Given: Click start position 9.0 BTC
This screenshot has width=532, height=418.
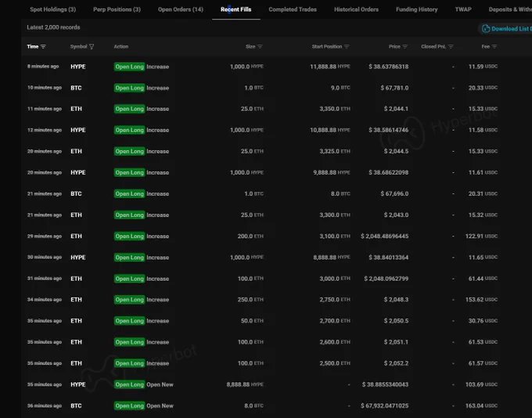Looking at the screenshot, I should pyautogui.click(x=340, y=88).
